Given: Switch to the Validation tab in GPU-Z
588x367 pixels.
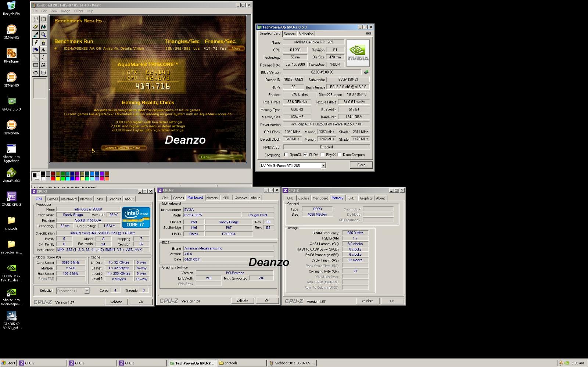Looking at the screenshot, I should tap(306, 34).
